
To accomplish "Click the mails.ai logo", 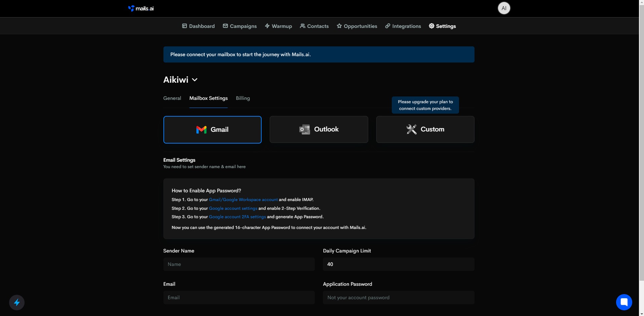I will click(x=141, y=8).
